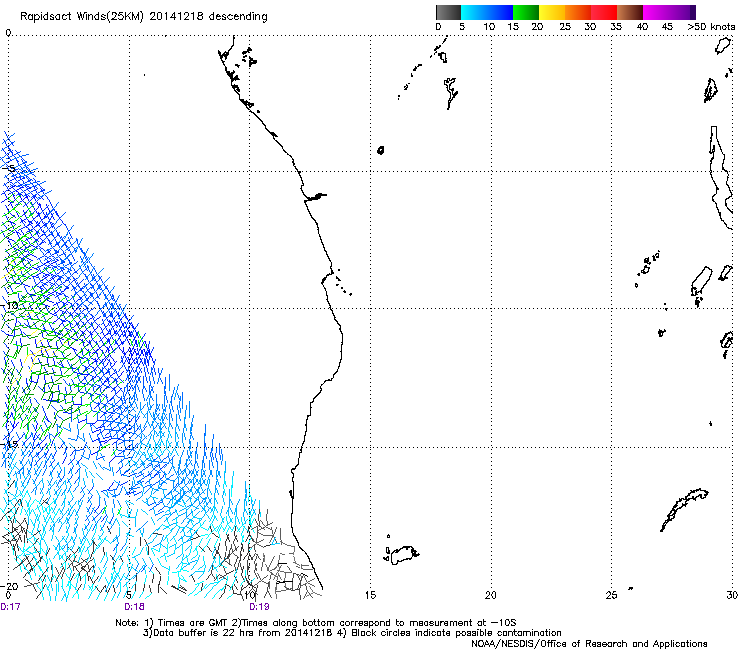The height and width of the screenshot is (650, 740).
Task: Click the cyan 5-10 knots color segment
Action: (474, 12)
